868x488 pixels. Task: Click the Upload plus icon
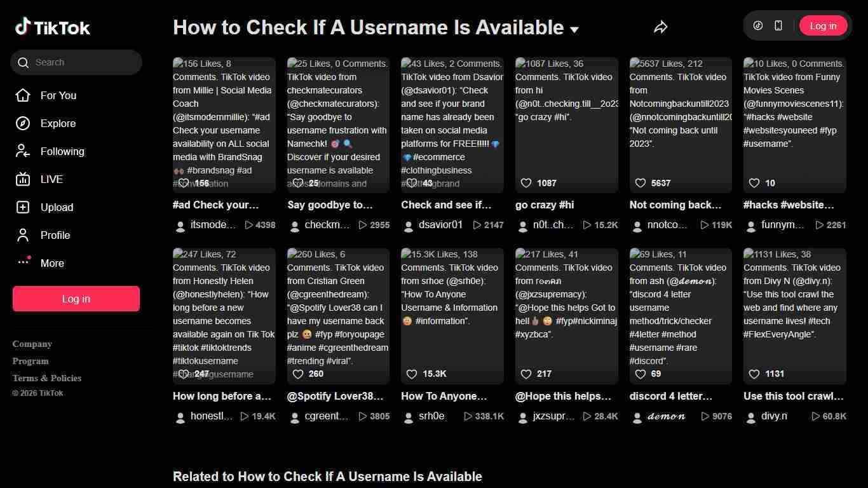pyautogui.click(x=22, y=207)
